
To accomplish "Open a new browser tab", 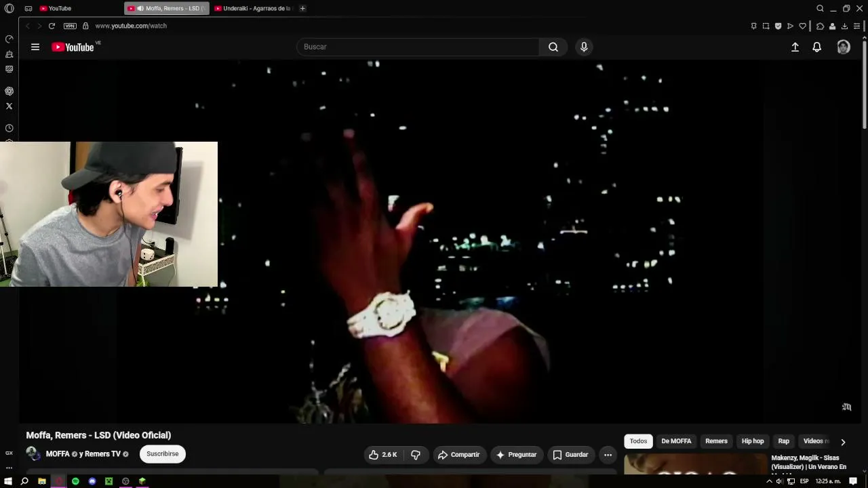I will click(302, 8).
